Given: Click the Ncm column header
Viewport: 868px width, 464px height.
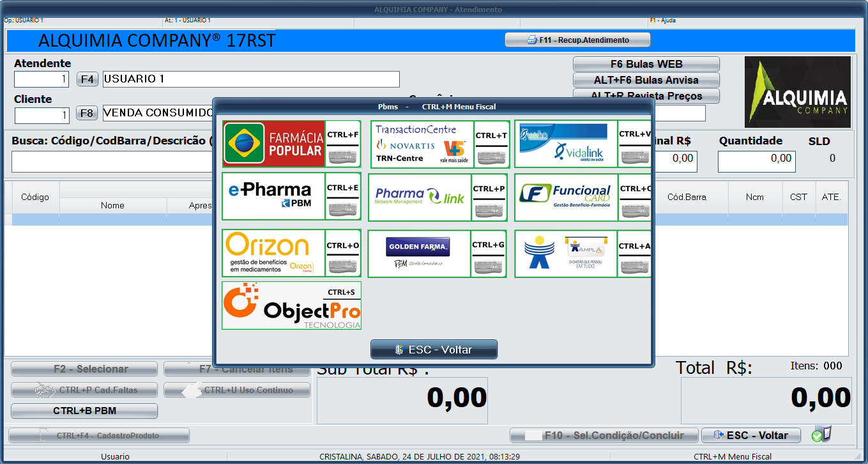Looking at the screenshot, I should [754, 197].
